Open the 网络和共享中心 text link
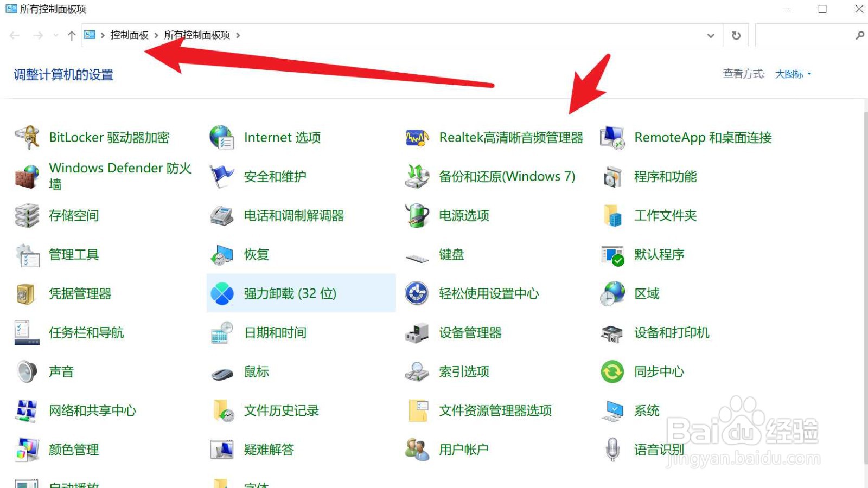This screenshot has height=488, width=868. click(92, 410)
